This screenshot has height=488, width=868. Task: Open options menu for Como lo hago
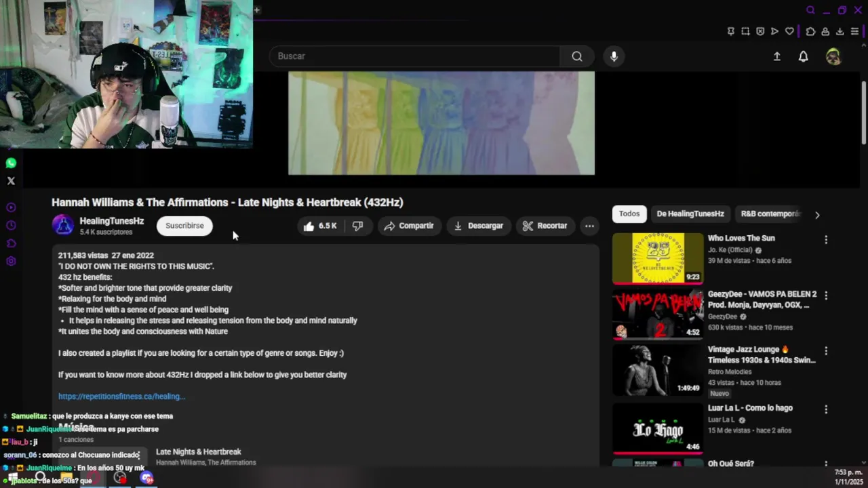826,409
